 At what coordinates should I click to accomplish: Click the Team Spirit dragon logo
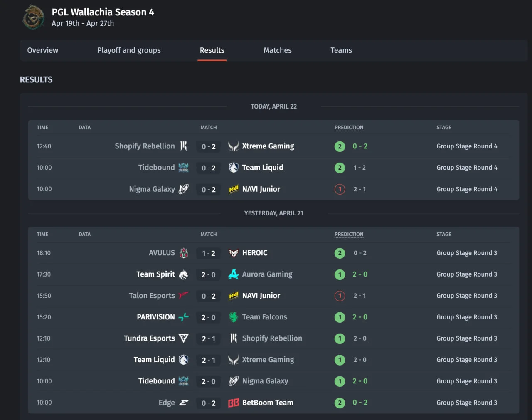pos(183,274)
